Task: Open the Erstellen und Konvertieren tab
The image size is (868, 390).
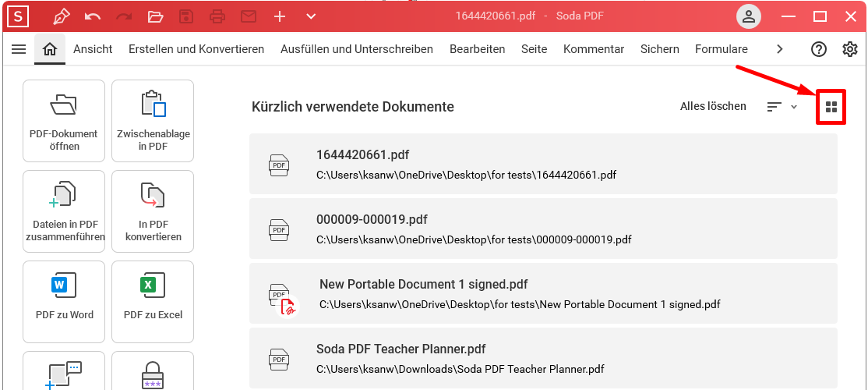Action: coord(196,49)
